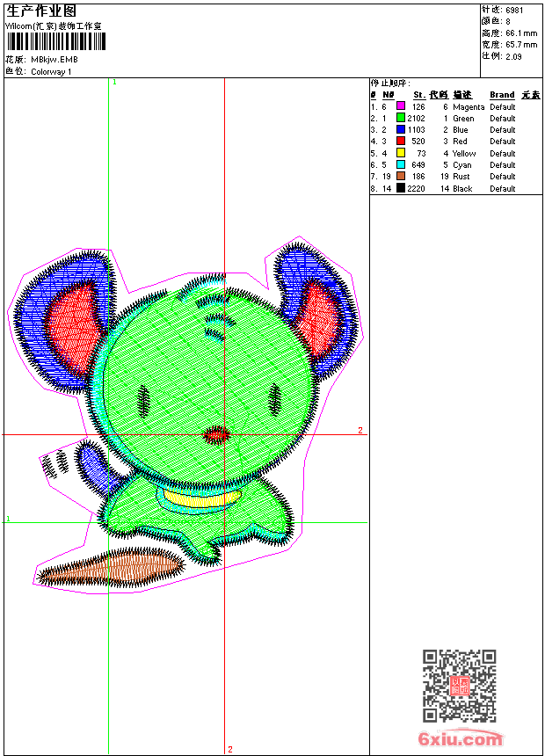Click the mouse's right black eye

click(274, 400)
